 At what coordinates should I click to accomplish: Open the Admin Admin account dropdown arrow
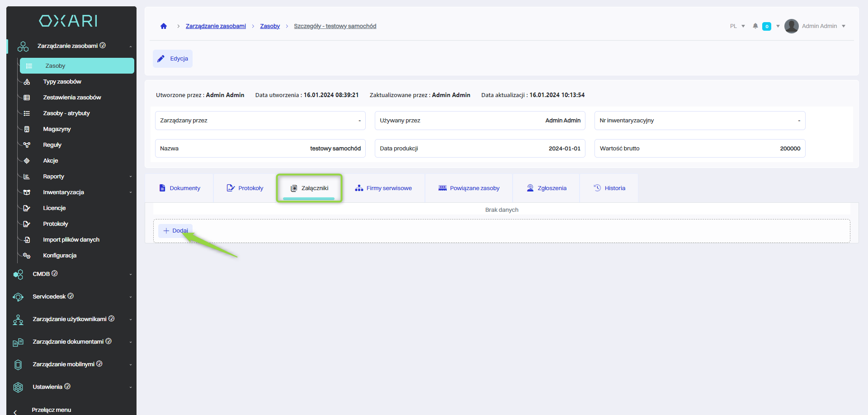point(844,26)
